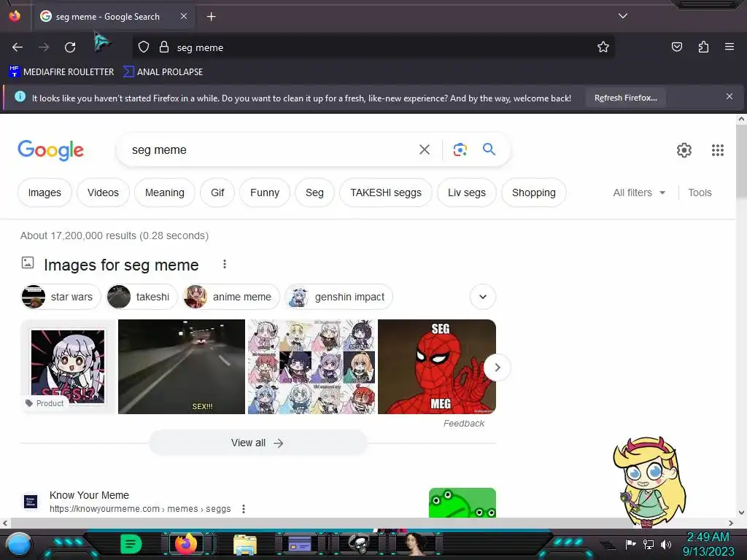Open more options for Images for seg meme
Image resolution: width=747 pixels, height=560 pixels.
225,264
